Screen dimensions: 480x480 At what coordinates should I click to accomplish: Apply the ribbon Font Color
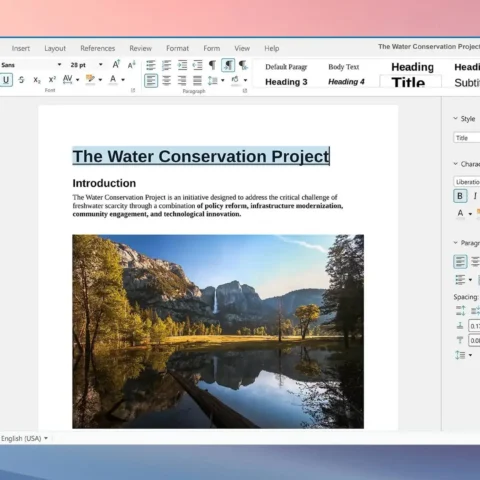click(113, 79)
